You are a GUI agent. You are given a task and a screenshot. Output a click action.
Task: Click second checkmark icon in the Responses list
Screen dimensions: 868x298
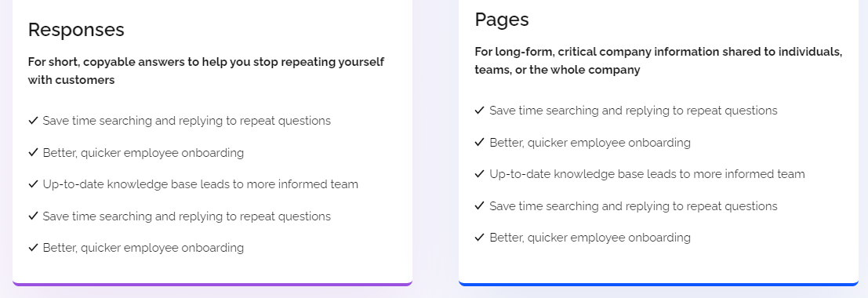pyautogui.click(x=33, y=152)
